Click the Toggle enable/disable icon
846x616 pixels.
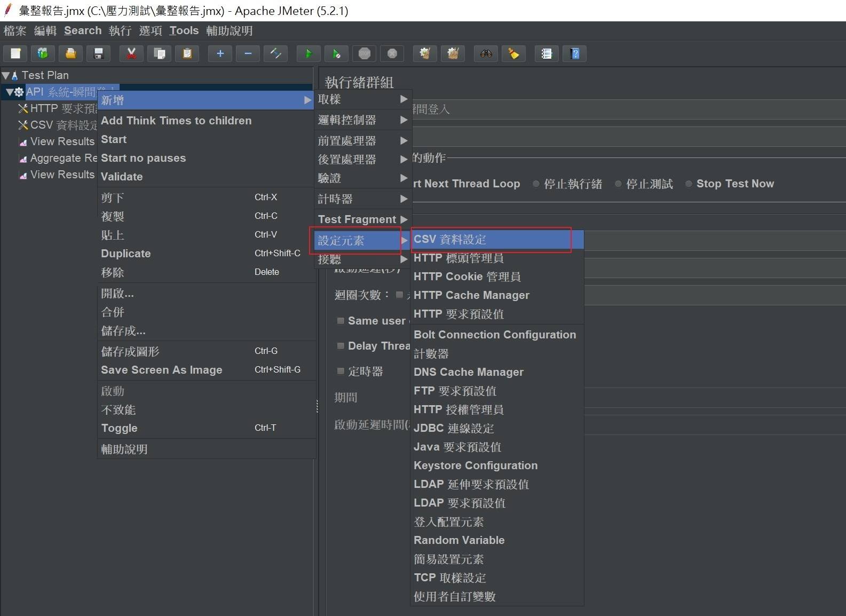pyautogui.click(x=275, y=53)
